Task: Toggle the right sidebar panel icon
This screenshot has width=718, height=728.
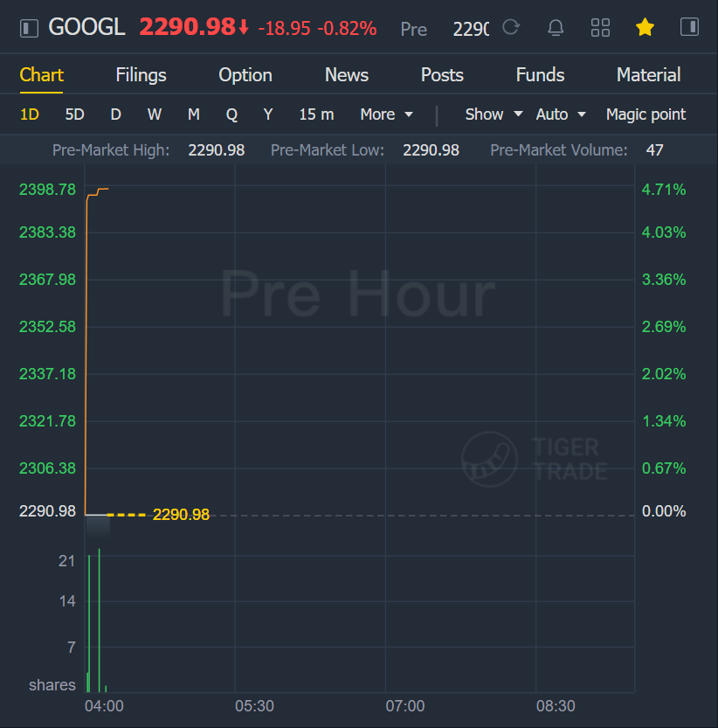Action: click(x=689, y=26)
